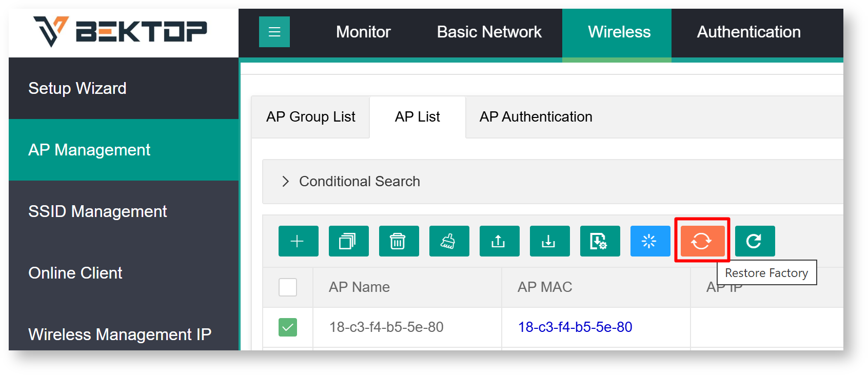Open the AP MAC link 18-c3-f4-b5-5e-80
The width and height of the screenshot is (868, 375).
coord(575,327)
